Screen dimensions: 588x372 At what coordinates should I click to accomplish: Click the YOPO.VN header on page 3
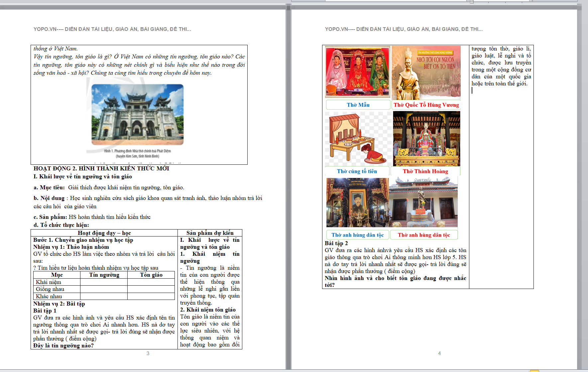coord(112,29)
